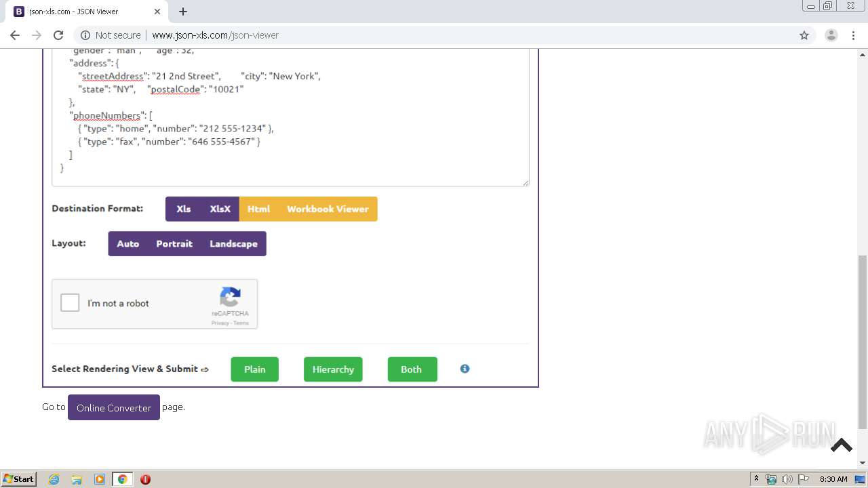Open the media player taskbar icon
The width and height of the screenshot is (868, 488).
pyautogui.click(x=100, y=479)
